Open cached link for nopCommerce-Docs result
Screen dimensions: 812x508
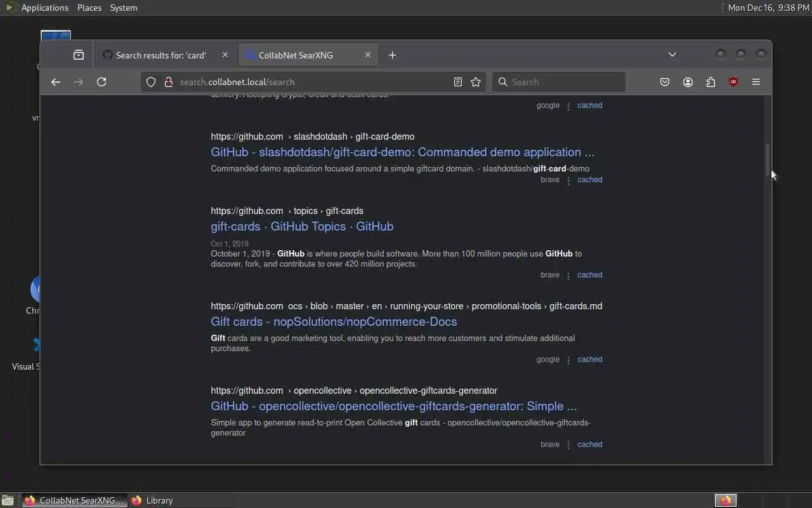[590, 359]
